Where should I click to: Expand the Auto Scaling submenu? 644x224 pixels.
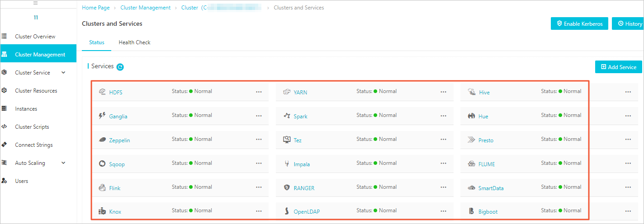63,163
